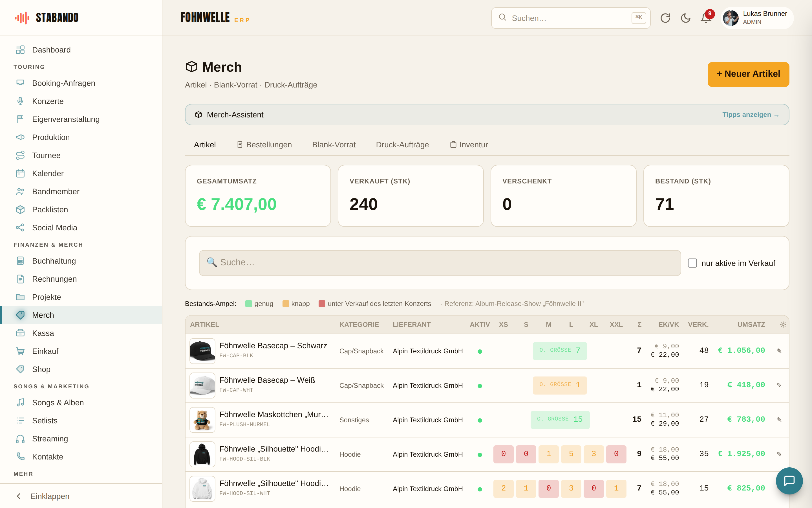Enable the 'nur aktive im Verkauf' checkbox
Screen dimensions: 812x508
point(692,263)
